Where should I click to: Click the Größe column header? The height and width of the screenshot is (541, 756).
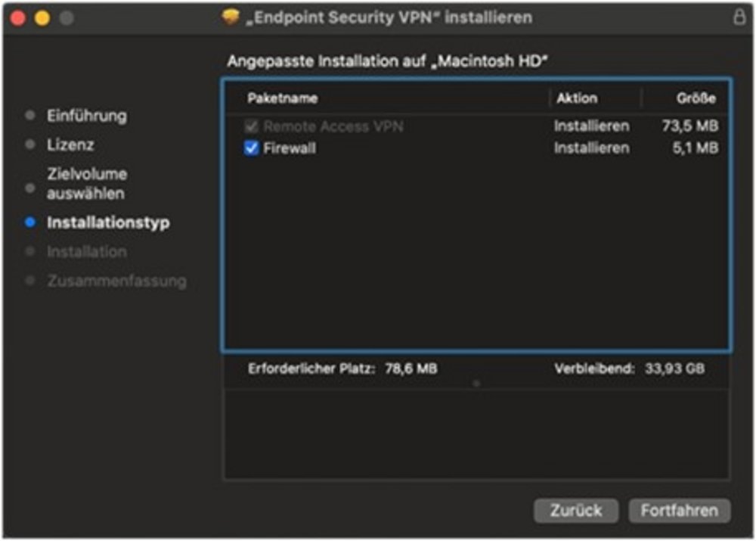coord(696,98)
